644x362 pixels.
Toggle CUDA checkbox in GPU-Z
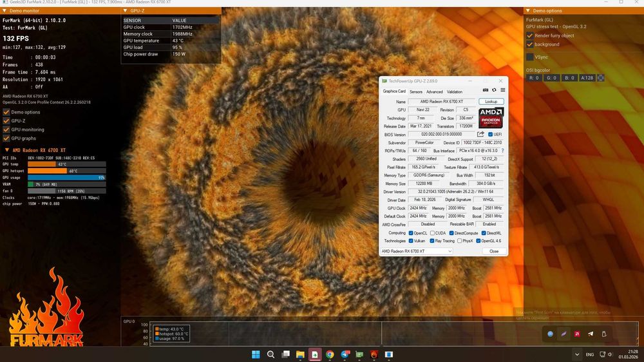[432, 233]
